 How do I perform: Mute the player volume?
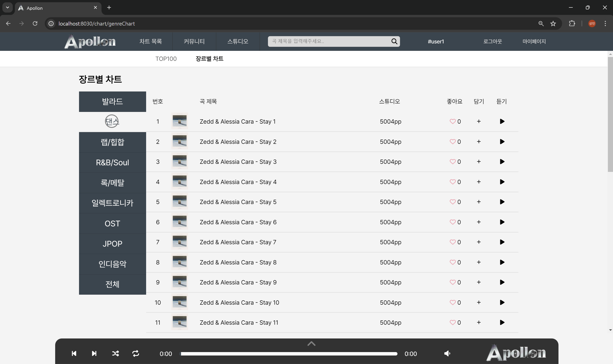tap(447, 353)
